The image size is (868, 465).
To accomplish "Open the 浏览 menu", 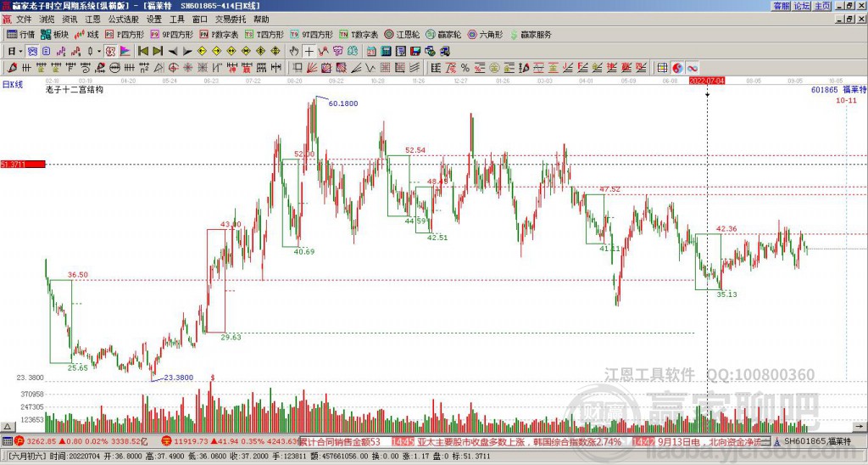I will (47, 20).
